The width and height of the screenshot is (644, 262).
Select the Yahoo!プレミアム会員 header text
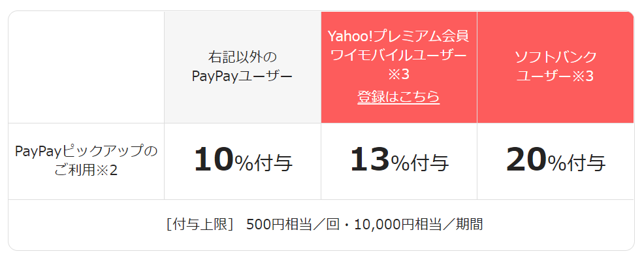tap(398, 35)
